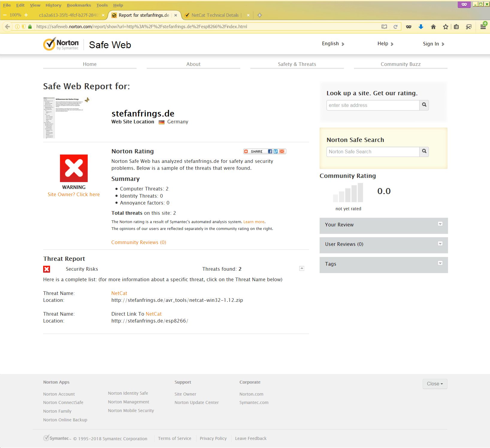Share the report by email icon
This screenshot has width=490, height=448.
coord(282,152)
